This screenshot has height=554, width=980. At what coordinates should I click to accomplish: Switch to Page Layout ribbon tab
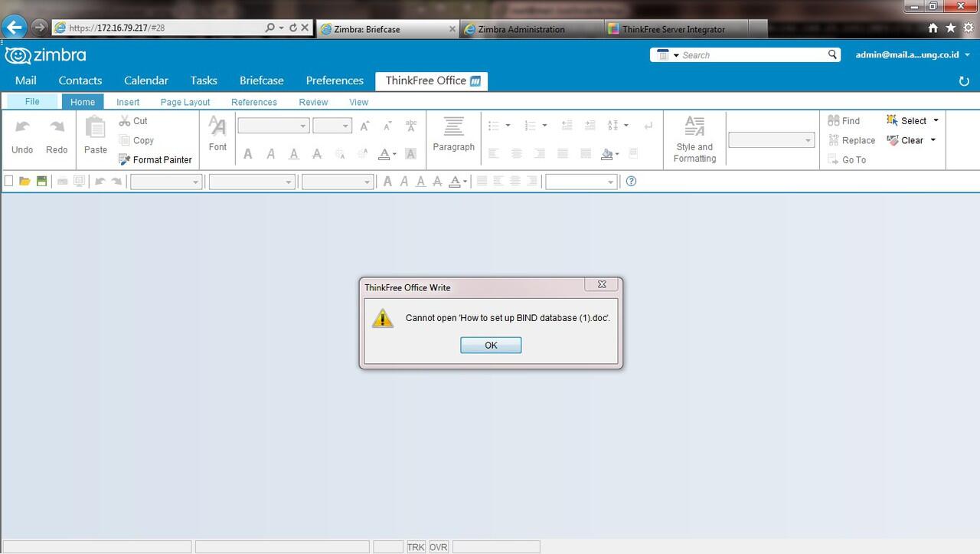click(185, 102)
